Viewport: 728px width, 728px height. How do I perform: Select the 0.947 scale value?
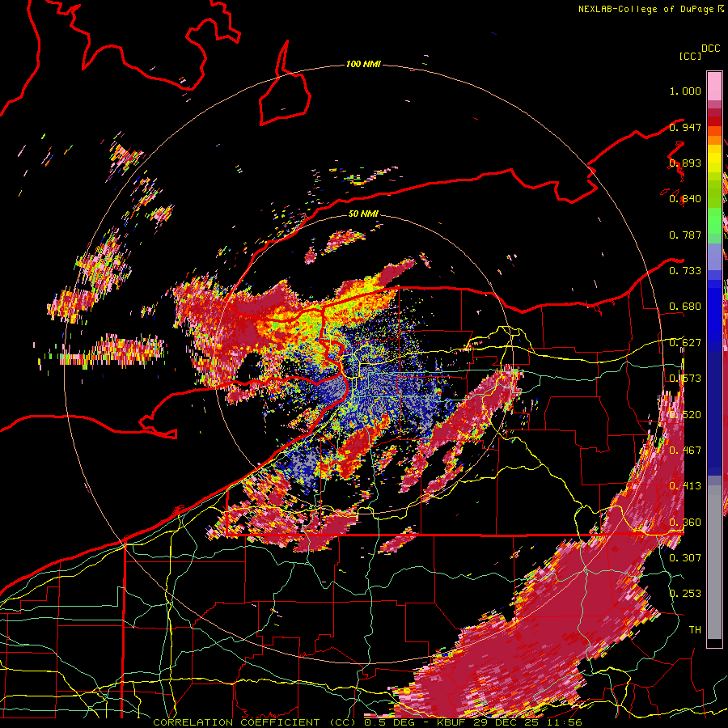click(685, 127)
